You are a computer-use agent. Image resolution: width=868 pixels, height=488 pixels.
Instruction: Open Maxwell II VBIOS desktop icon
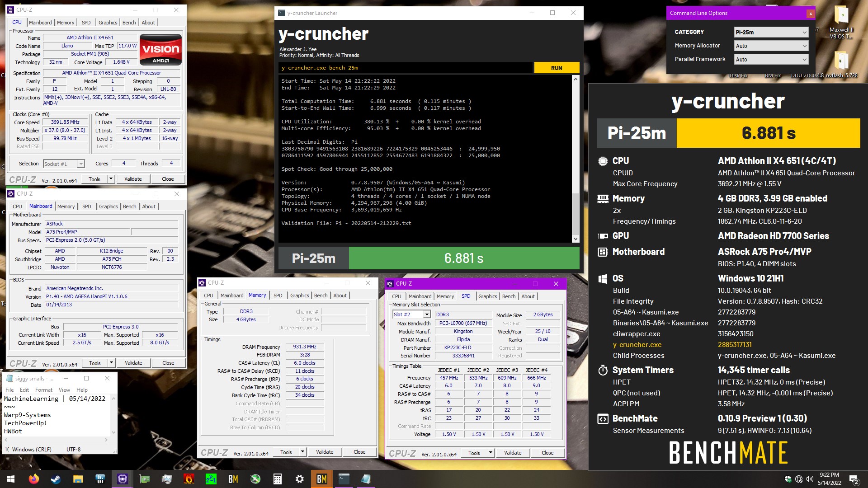tap(841, 22)
